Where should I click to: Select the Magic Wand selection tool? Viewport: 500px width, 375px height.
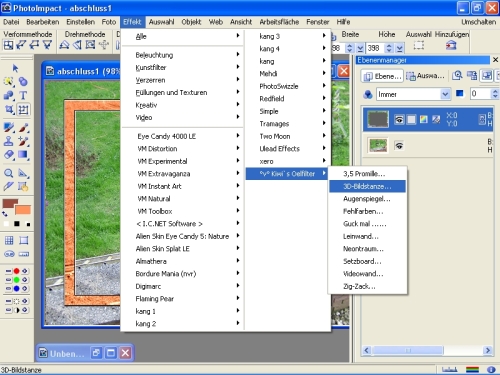9,82
